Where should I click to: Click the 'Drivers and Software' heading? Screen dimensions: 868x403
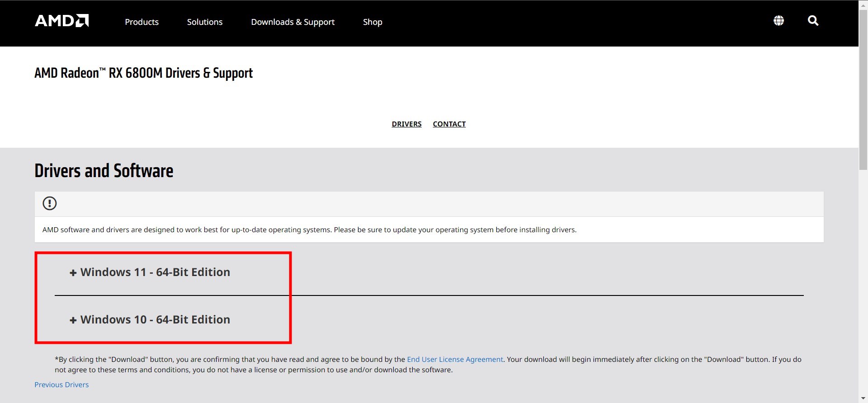pos(104,171)
